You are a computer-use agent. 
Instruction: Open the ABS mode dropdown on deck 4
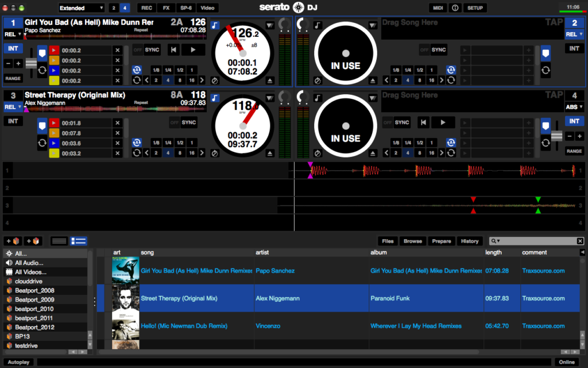pos(574,107)
